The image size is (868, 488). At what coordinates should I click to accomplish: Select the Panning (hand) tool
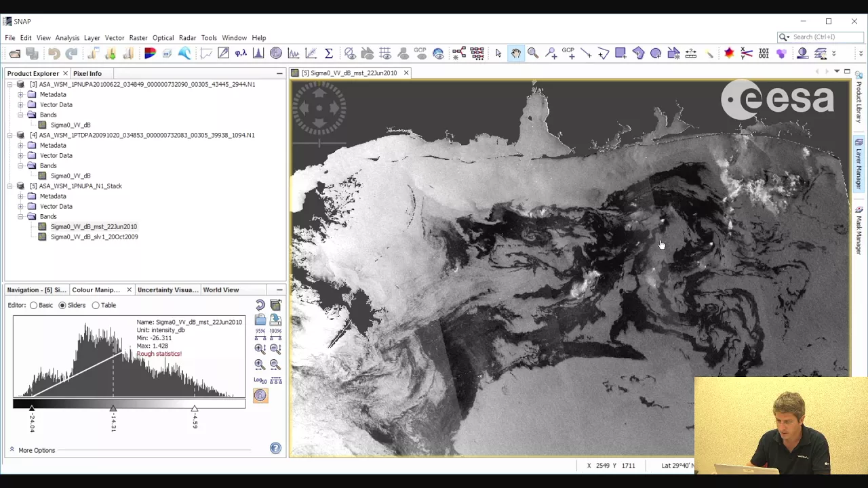click(516, 54)
